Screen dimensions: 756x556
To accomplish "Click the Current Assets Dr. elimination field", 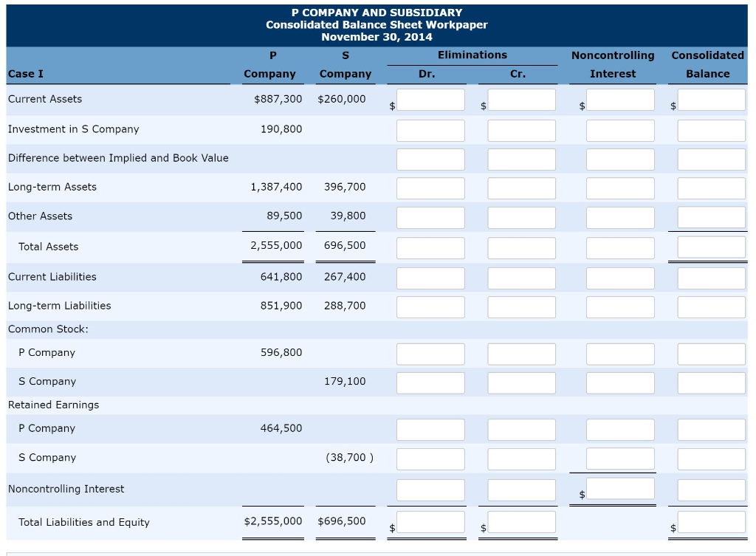I will (430, 99).
